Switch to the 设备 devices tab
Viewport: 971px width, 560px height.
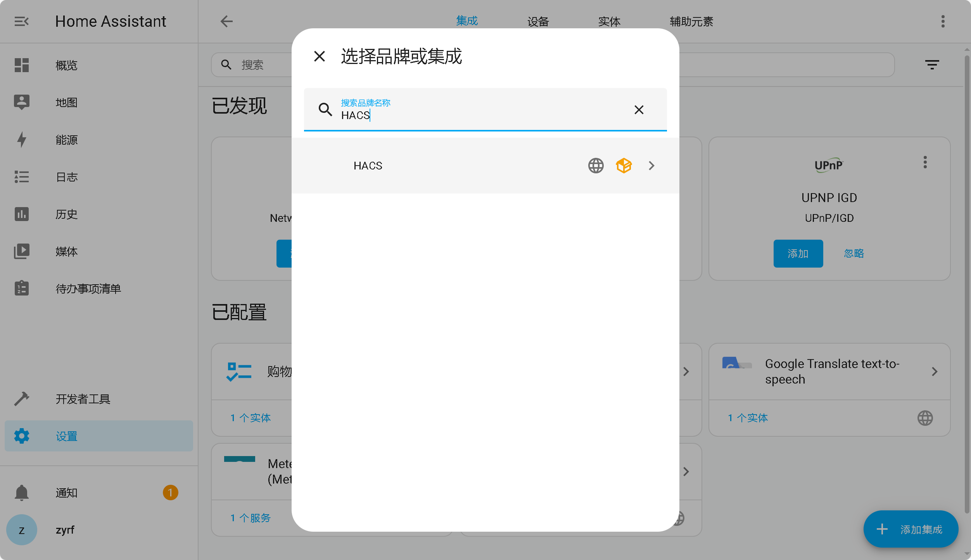click(x=538, y=21)
